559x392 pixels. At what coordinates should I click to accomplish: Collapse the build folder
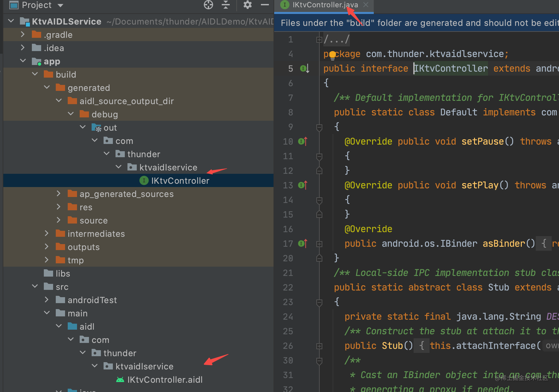click(35, 74)
